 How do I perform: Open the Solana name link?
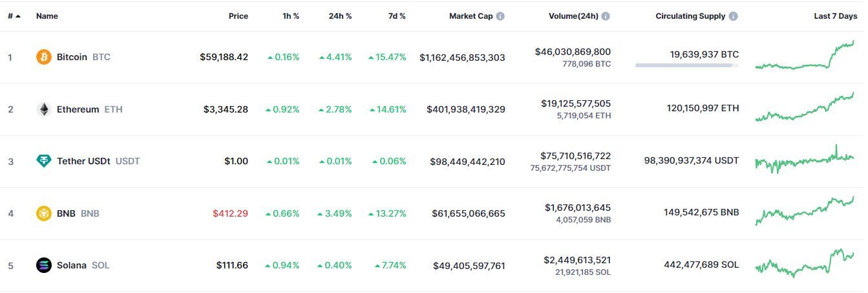[71, 265]
